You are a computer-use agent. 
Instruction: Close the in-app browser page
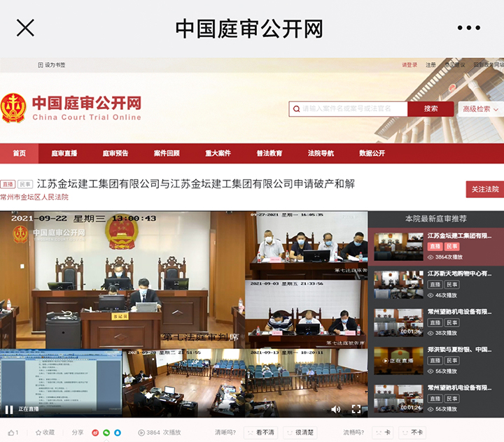(x=25, y=28)
